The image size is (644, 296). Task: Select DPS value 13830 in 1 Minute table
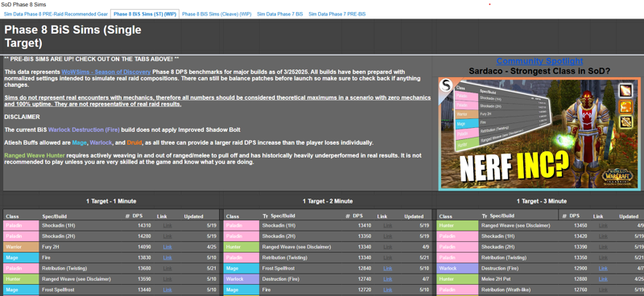(x=144, y=258)
